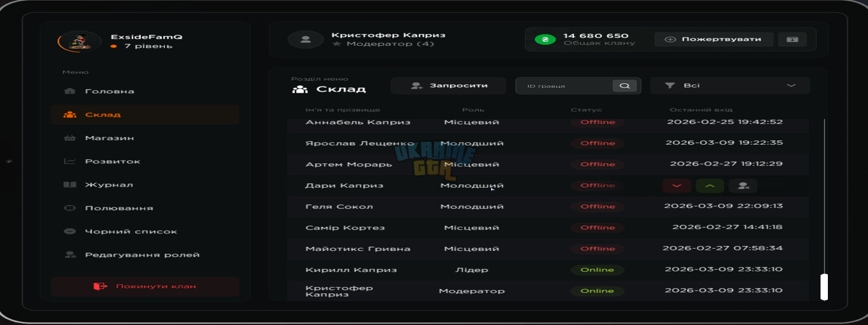
Task: Open the Всі role filter dropdown
Action: click(730, 86)
